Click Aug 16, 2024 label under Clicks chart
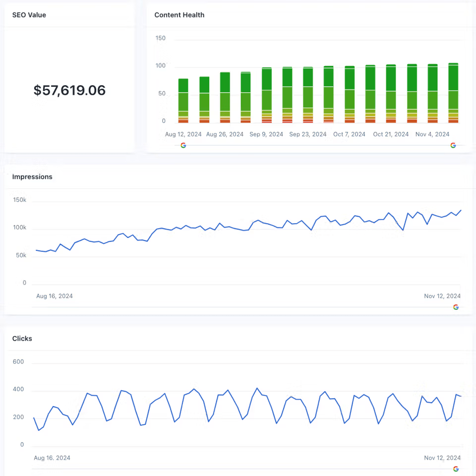The width and height of the screenshot is (476, 476). (x=52, y=458)
